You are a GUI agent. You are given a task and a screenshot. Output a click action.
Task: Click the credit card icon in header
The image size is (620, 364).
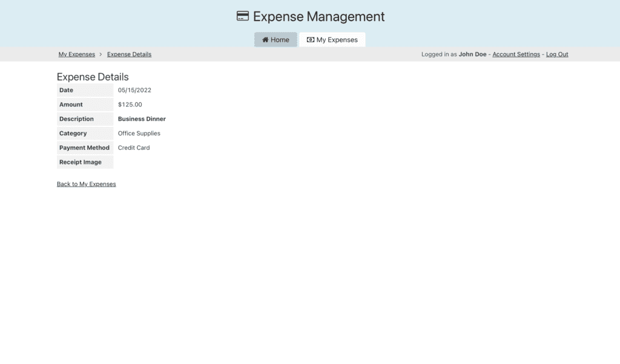click(x=243, y=16)
